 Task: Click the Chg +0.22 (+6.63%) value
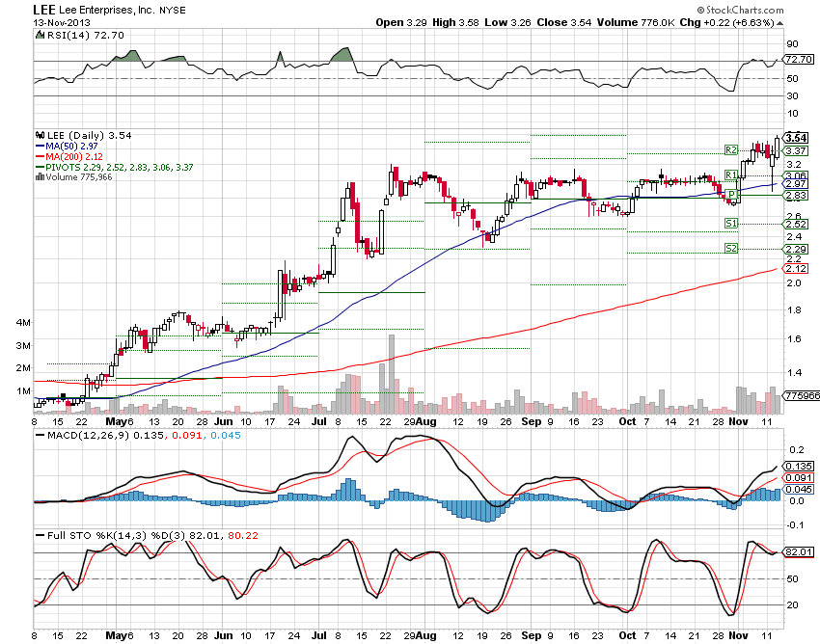[727, 22]
